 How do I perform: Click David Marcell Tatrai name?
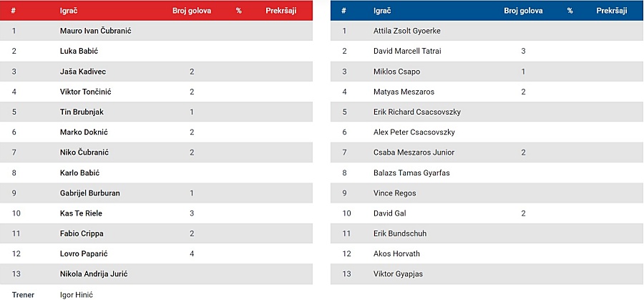(x=407, y=52)
